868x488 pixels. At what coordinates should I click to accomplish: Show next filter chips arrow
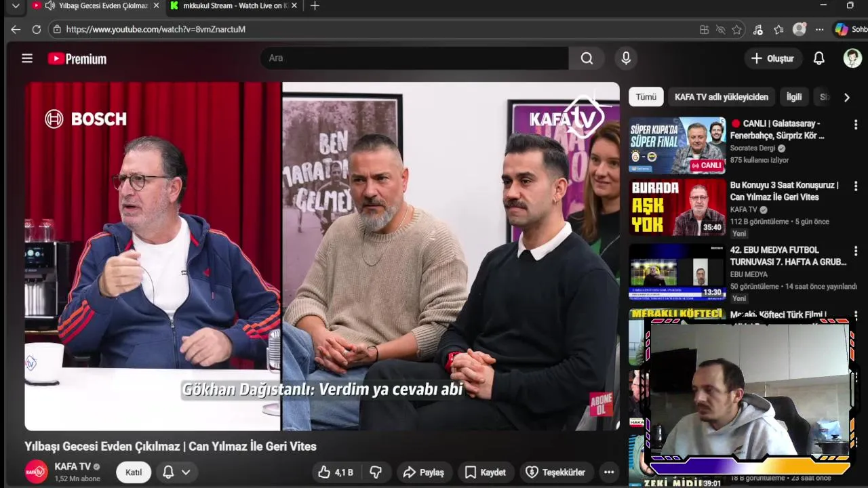(846, 97)
